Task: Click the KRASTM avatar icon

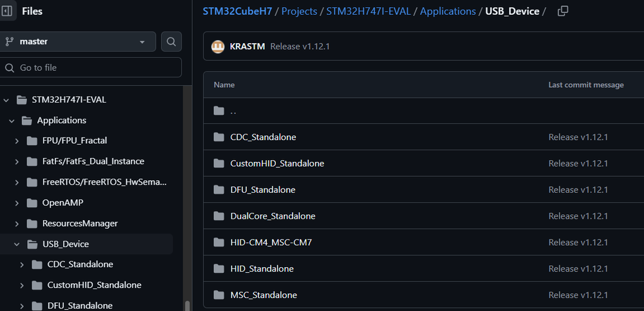Action: (218, 46)
